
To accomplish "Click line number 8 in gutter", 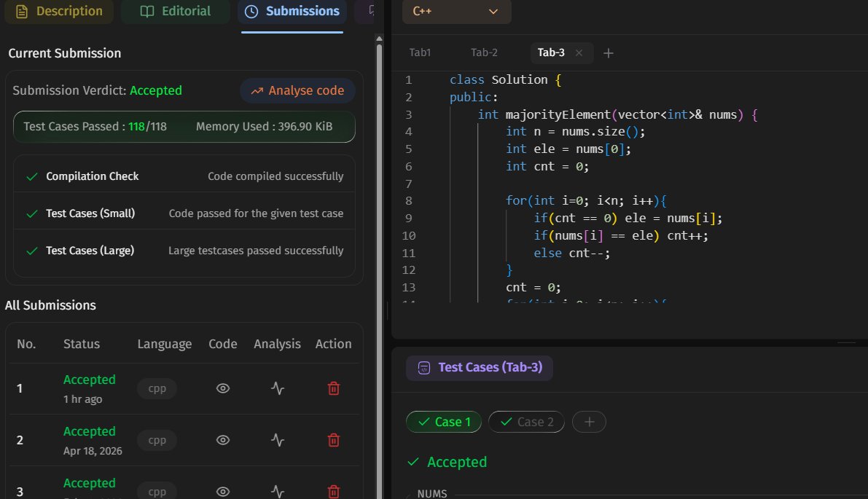I will pyautogui.click(x=409, y=201).
